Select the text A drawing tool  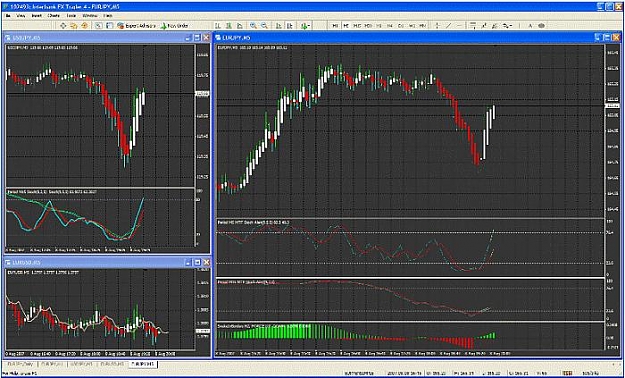click(530, 26)
